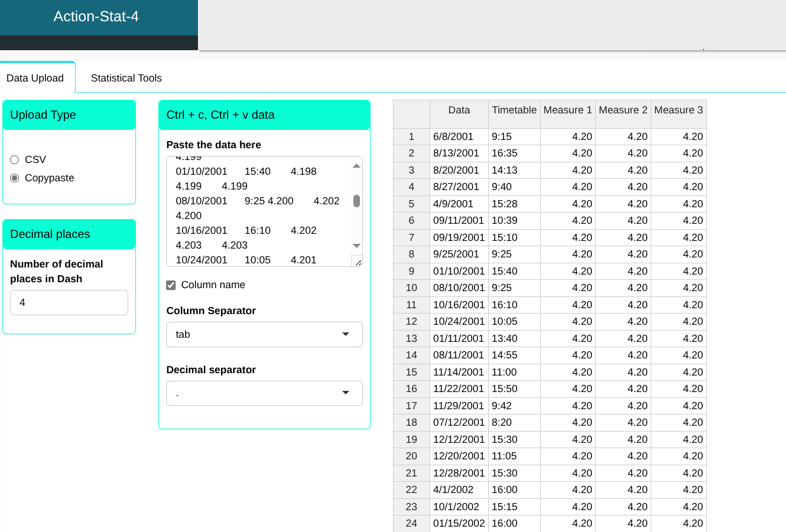Click the Decimal separator dropdown arrow
The height and width of the screenshot is (532, 786).
click(346, 393)
